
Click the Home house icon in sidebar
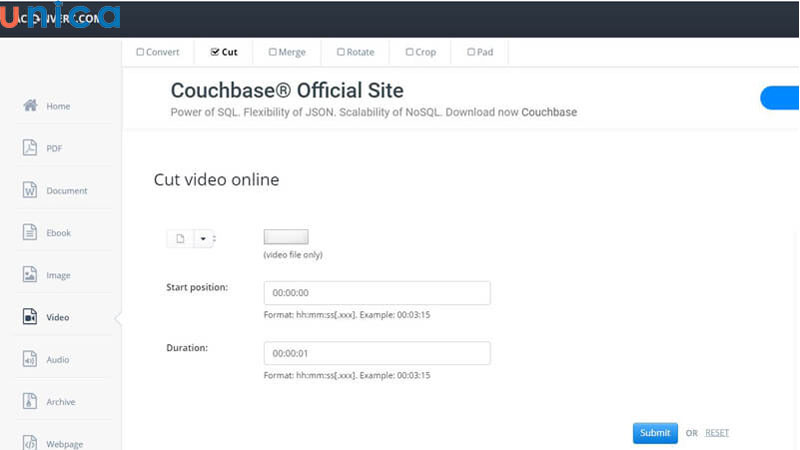[30, 106]
